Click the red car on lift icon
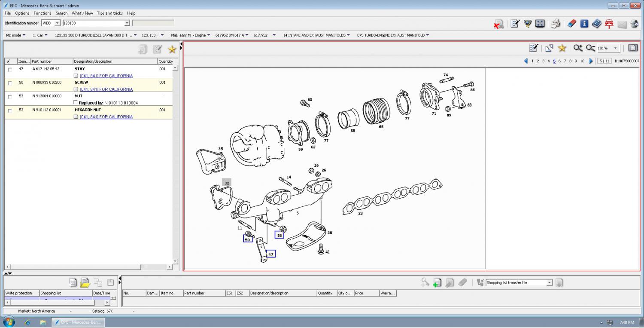This screenshot has width=644, height=328. 609,24
